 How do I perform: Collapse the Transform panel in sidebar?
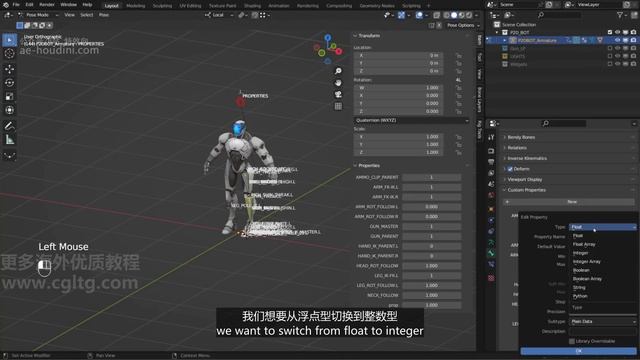point(367,36)
